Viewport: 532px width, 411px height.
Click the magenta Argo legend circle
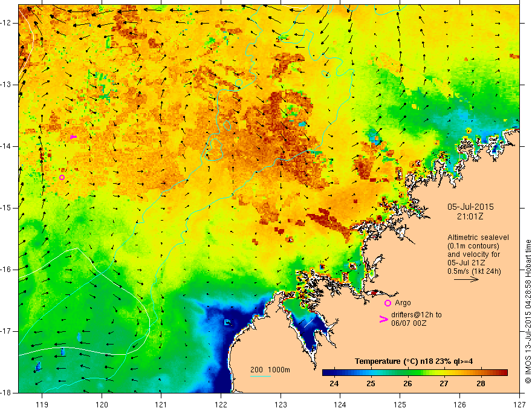(388, 303)
